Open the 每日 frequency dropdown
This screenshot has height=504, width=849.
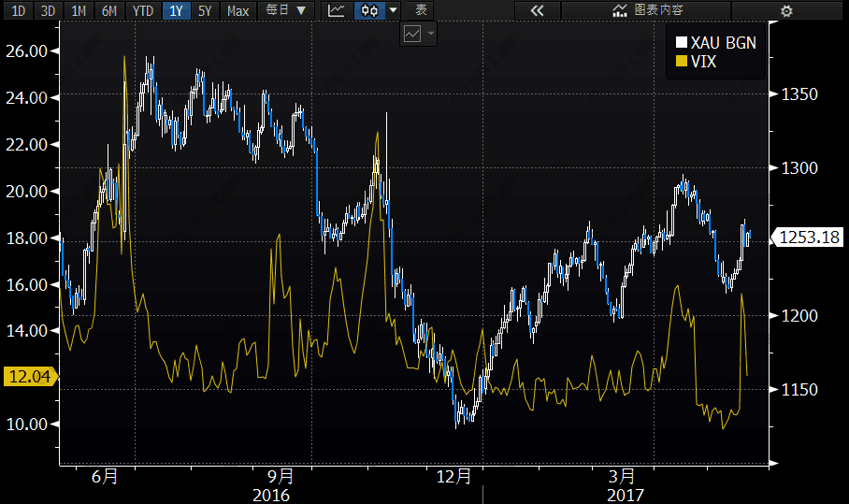pos(285,10)
